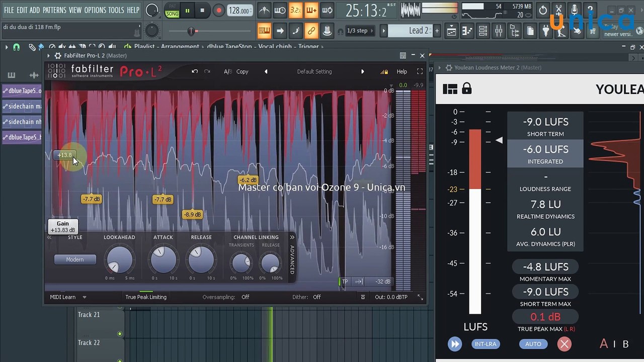
Task: Open the plugin picker plug icon
Action: [546, 31]
